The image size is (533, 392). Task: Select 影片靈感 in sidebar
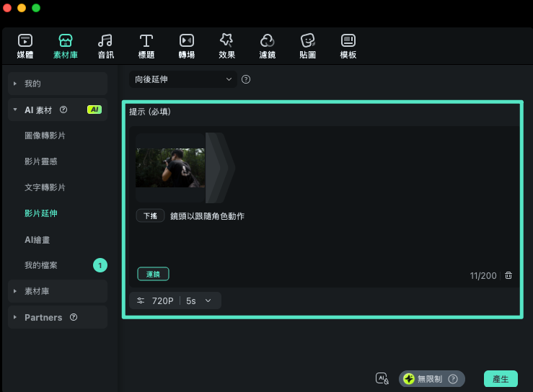41,161
